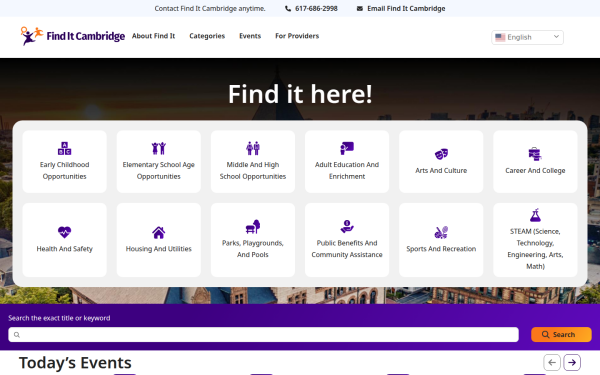The width and height of the screenshot is (600, 375).
Task: Open the English language dropdown
Action: pos(527,37)
